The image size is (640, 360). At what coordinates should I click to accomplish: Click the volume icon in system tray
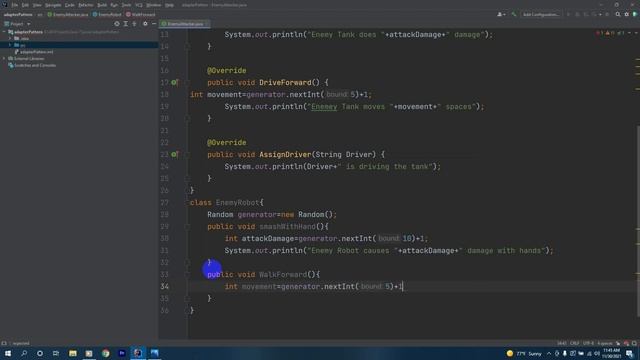597,353
